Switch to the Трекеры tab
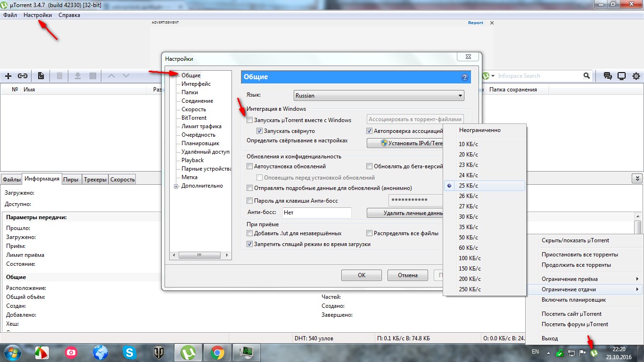The width and height of the screenshot is (644, 362). click(95, 179)
